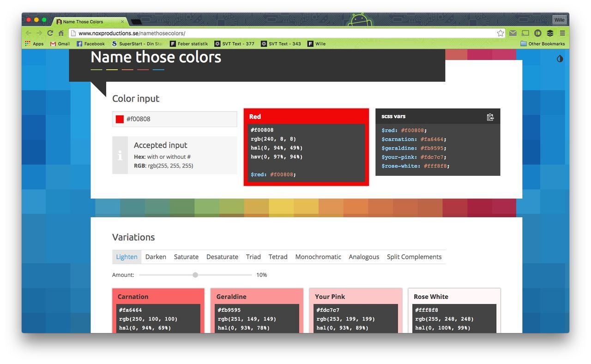Copy scss vars with the clipboard icon
The height and width of the screenshot is (364, 591).
pos(490,117)
